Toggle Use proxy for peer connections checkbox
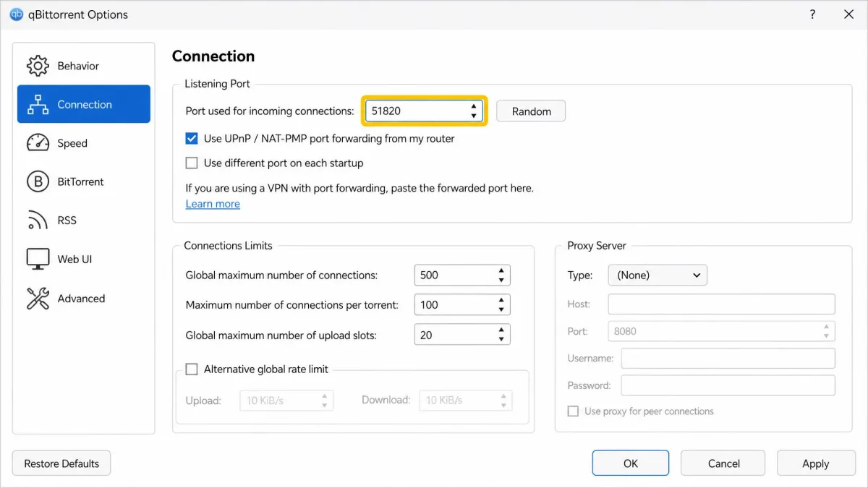This screenshot has height=488, width=868. tap(573, 411)
